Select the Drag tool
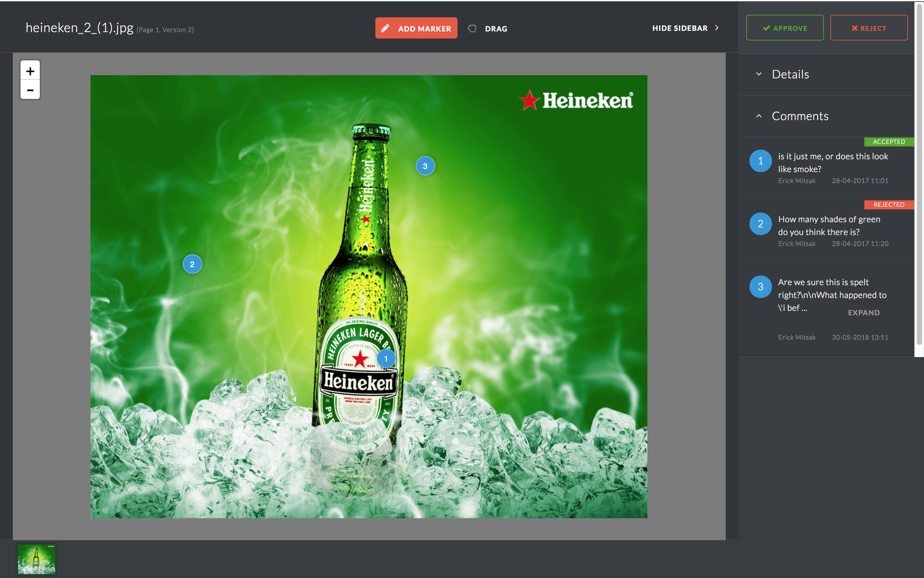Image resolution: width=924 pixels, height=578 pixels. coord(488,28)
